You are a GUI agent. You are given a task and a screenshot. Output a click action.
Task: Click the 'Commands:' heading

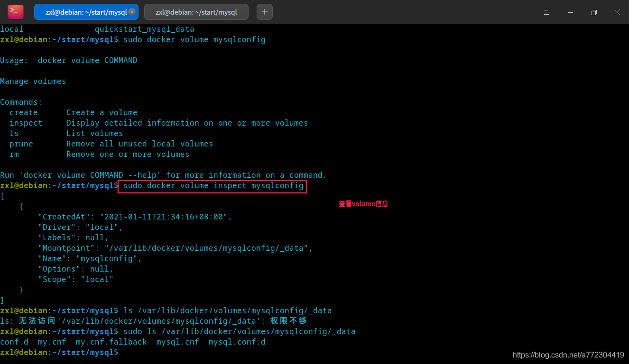[x=21, y=102]
